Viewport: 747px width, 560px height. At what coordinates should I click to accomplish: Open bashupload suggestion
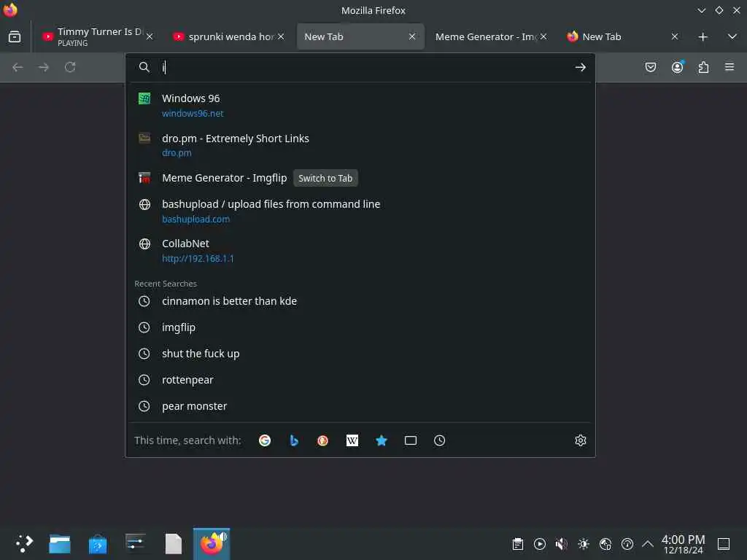tap(360, 211)
